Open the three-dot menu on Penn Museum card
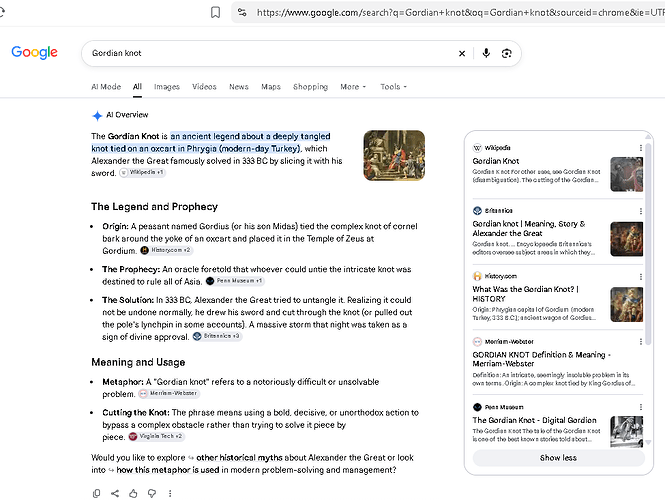 [x=640, y=407]
